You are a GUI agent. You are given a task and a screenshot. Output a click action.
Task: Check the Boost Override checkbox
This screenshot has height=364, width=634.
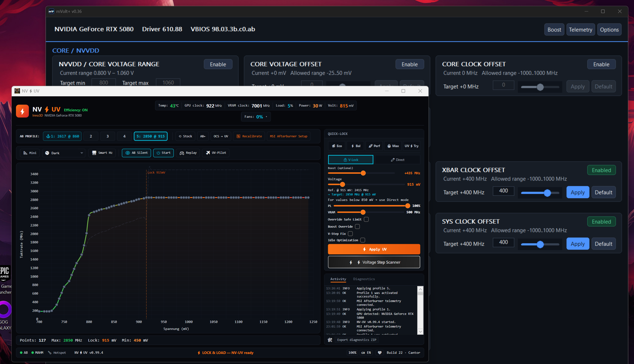[x=357, y=227]
